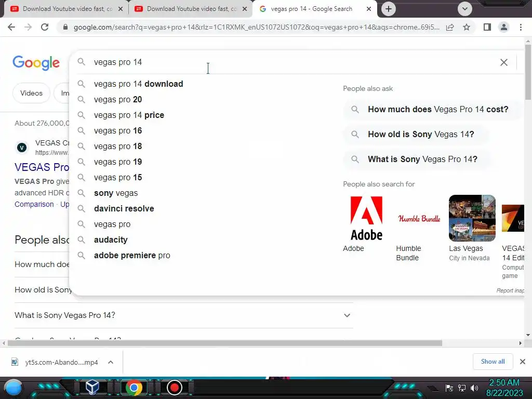The height and width of the screenshot is (399, 532).
Task: Go back to previous page
Action: tap(11, 27)
